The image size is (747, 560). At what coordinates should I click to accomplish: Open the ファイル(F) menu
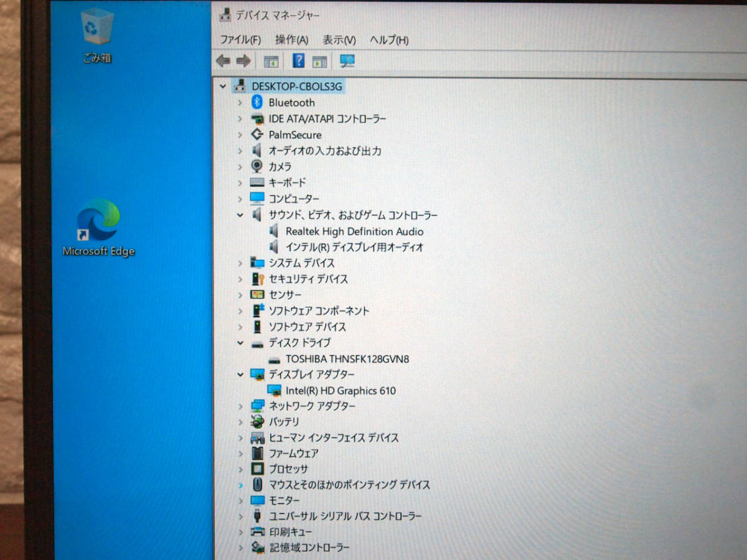[x=240, y=40]
